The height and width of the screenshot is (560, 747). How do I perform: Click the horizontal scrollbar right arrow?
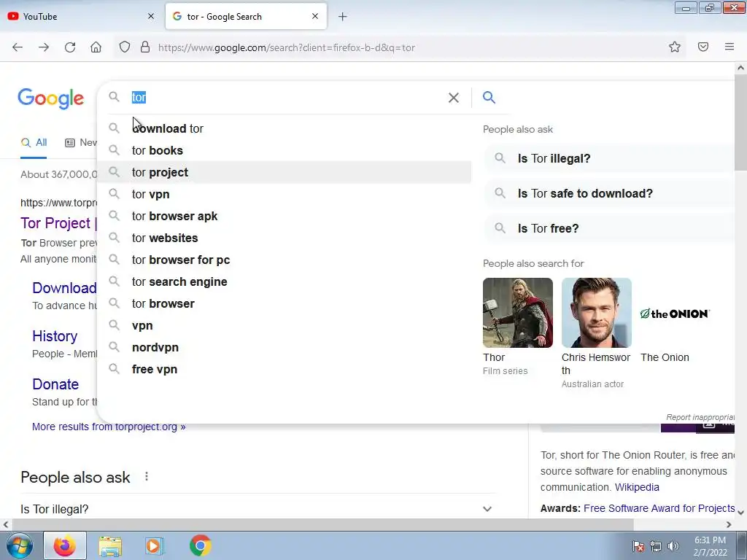click(x=729, y=525)
